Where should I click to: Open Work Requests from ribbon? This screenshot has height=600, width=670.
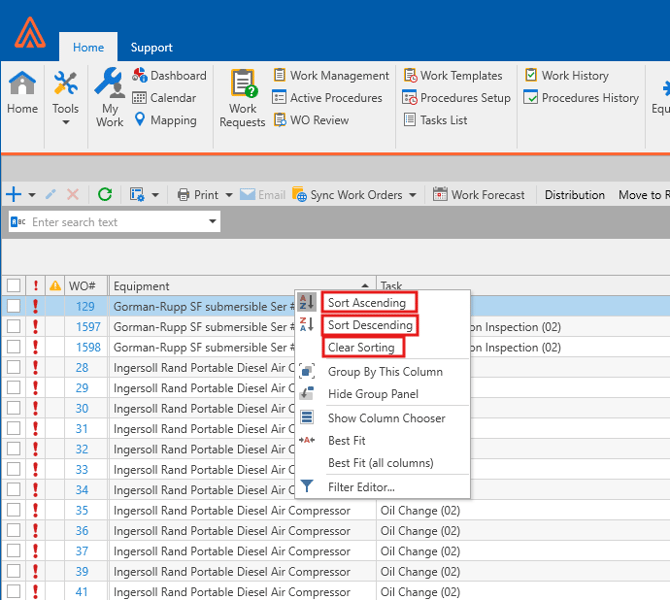[x=242, y=97]
